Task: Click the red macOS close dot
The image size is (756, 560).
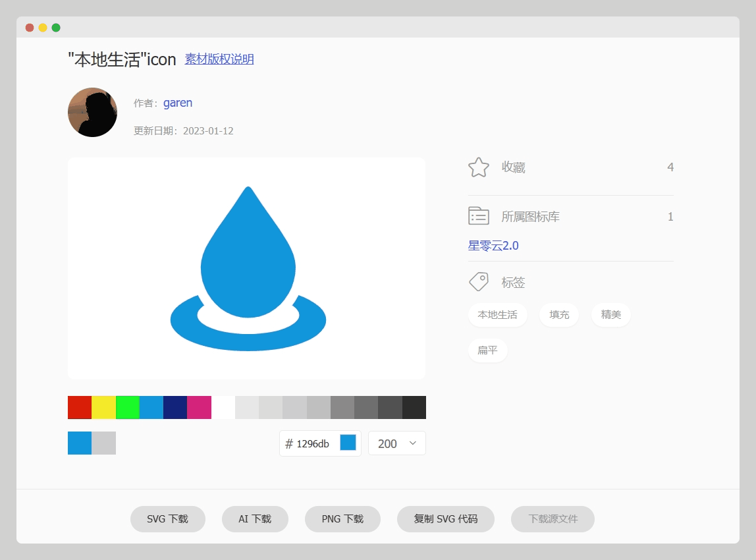Action: tap(30, 28)
